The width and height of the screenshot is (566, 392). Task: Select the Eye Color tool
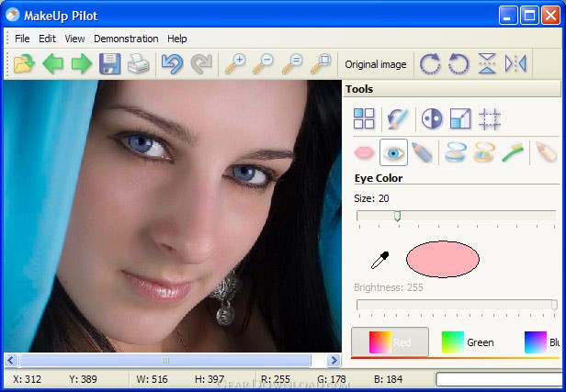(x=393, y=152)
